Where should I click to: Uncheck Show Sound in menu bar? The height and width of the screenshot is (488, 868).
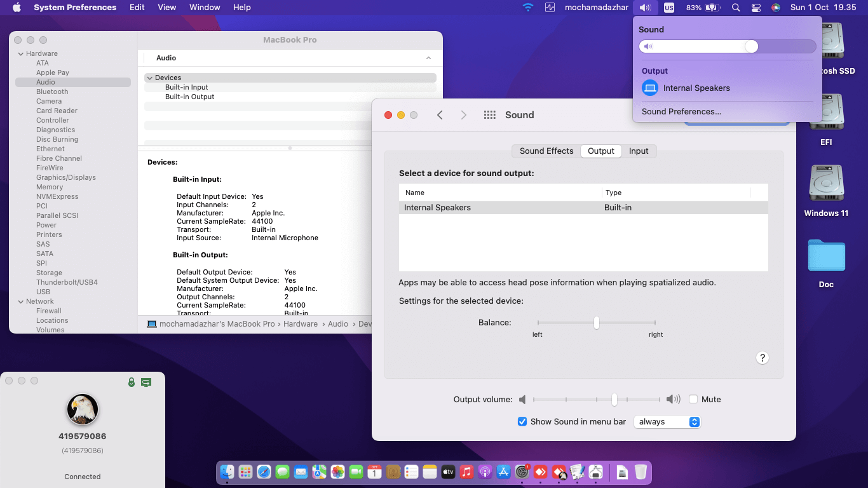click(x=522, y=422)
